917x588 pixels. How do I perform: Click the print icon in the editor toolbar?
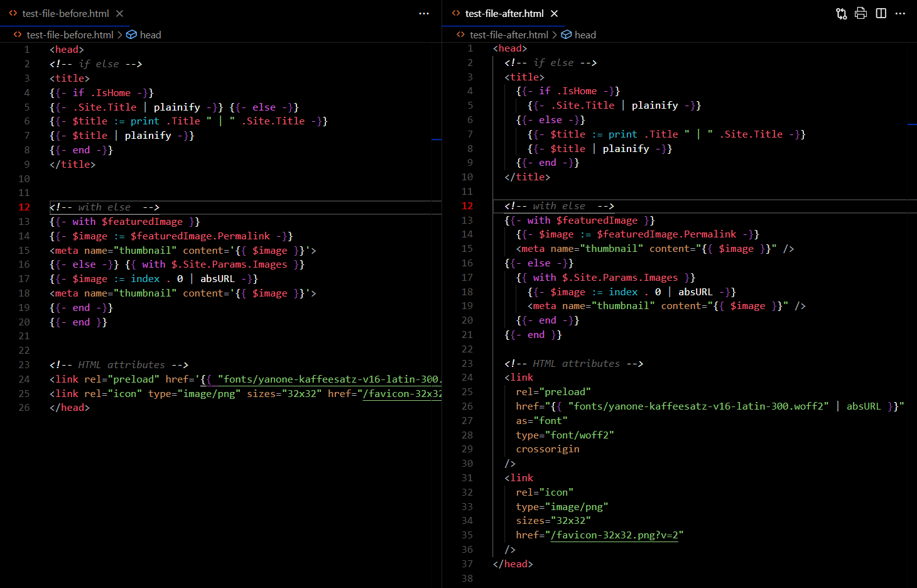(x=860, y=13)
